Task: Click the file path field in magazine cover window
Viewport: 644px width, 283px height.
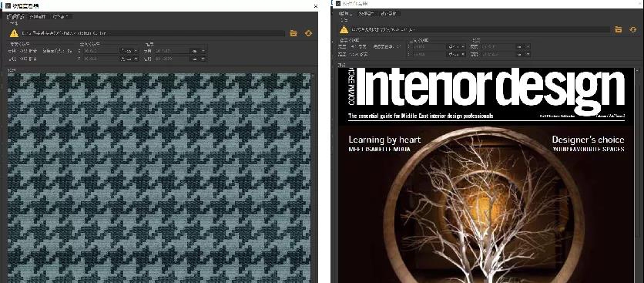Action: [x=481, y=29]
